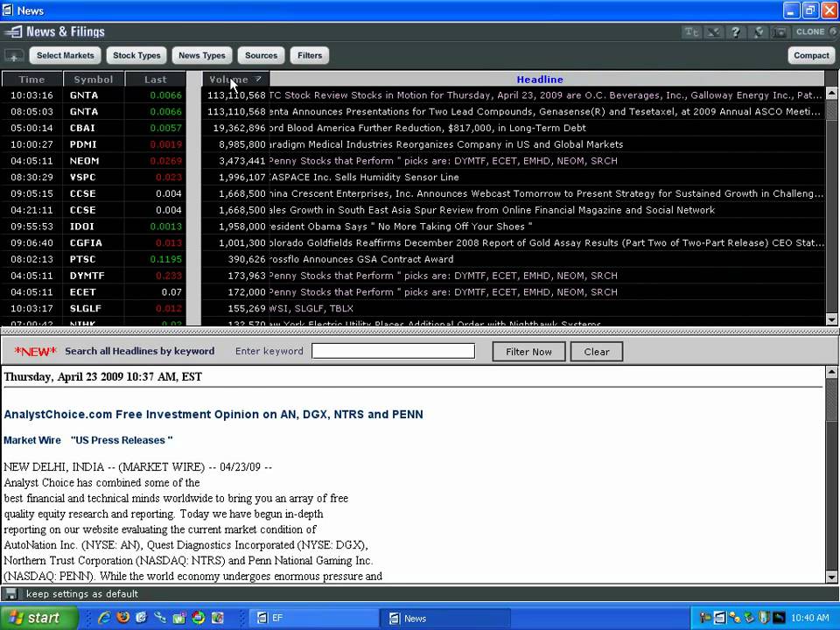Screen dimensions: 840x630
Task: Click the Filter Now button
Action: tap(528, 352)
